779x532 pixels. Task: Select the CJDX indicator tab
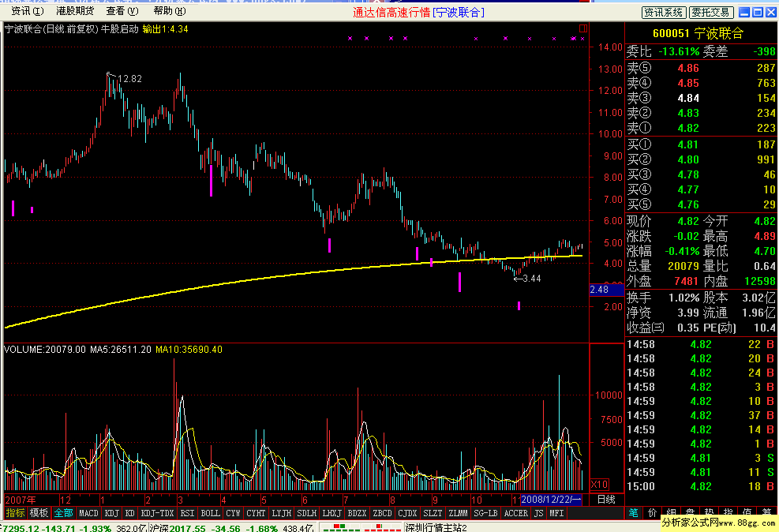coord(407,513)
